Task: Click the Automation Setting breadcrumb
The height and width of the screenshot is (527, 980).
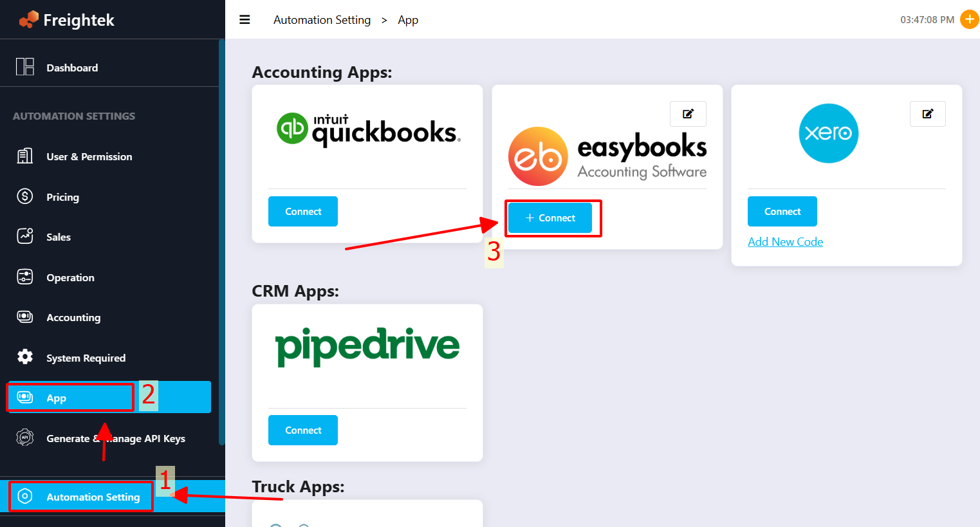Action: click(322, 20)
